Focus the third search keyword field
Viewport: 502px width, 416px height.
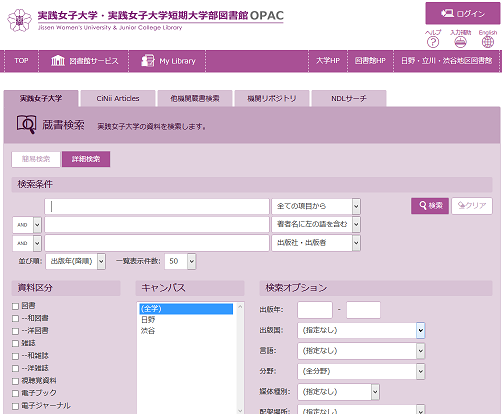(x=157, y=243)
